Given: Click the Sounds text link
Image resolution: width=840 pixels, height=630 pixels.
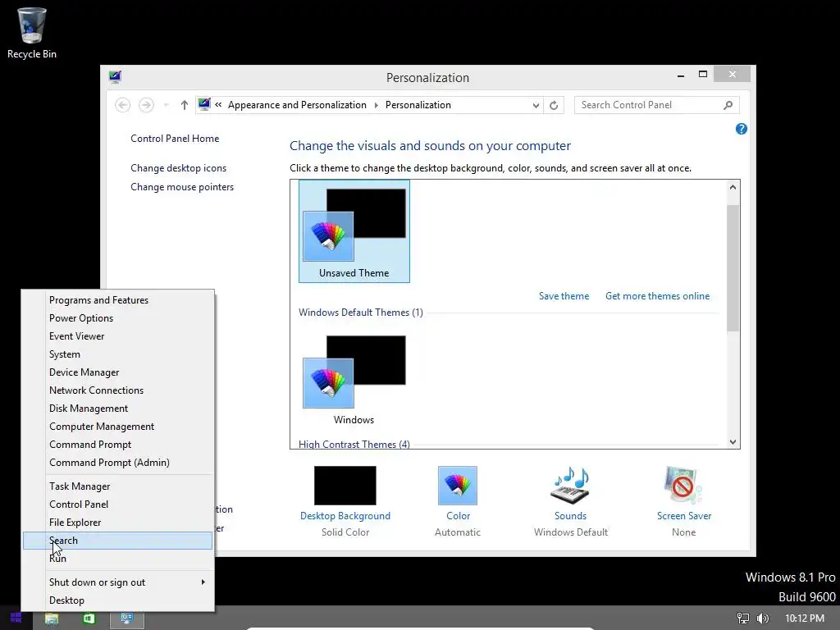Looking at the screenshot, I should [x=570, y=516].
